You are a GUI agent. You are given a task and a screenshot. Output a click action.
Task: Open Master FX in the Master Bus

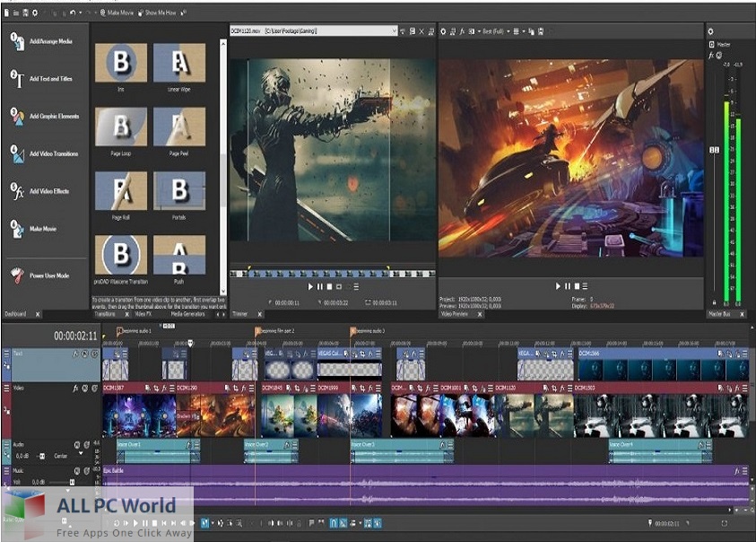(711, 56)
